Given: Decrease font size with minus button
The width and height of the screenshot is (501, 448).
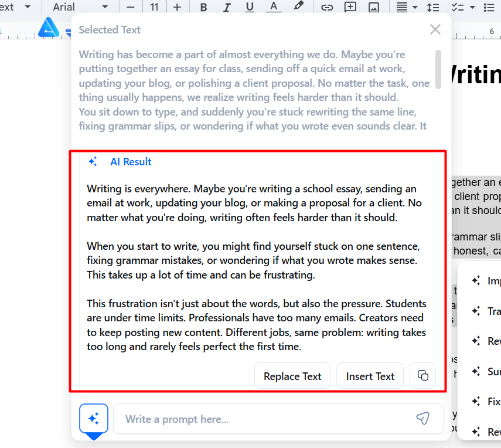Looking at the screenshot, I should pos(130,7).
